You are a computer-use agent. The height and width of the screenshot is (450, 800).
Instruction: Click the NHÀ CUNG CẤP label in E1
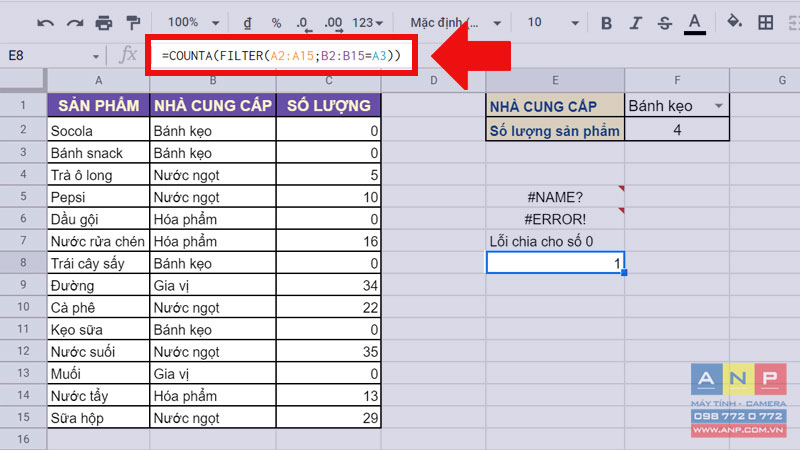555,106
